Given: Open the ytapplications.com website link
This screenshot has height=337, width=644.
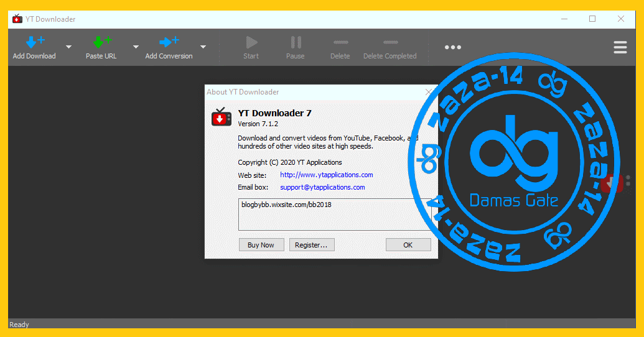Looking at the screenshot, I should point(327,175).
